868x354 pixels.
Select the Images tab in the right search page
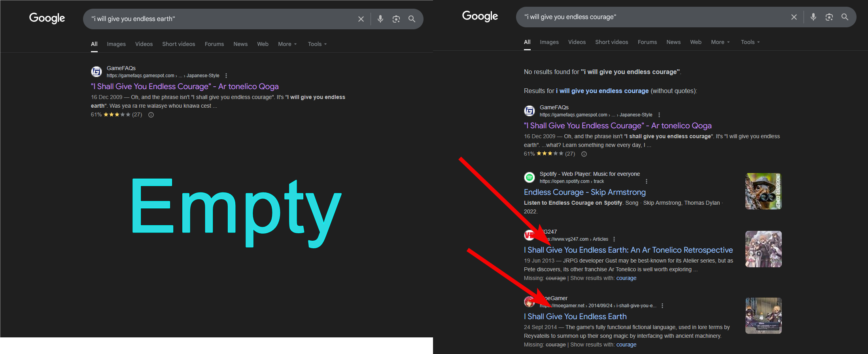coord(549,42)
